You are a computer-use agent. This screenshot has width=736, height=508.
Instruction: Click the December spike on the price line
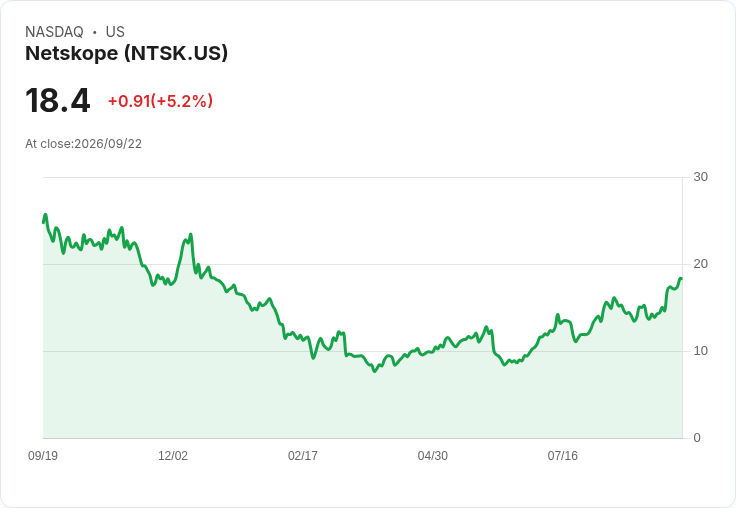tap(191, 234)
